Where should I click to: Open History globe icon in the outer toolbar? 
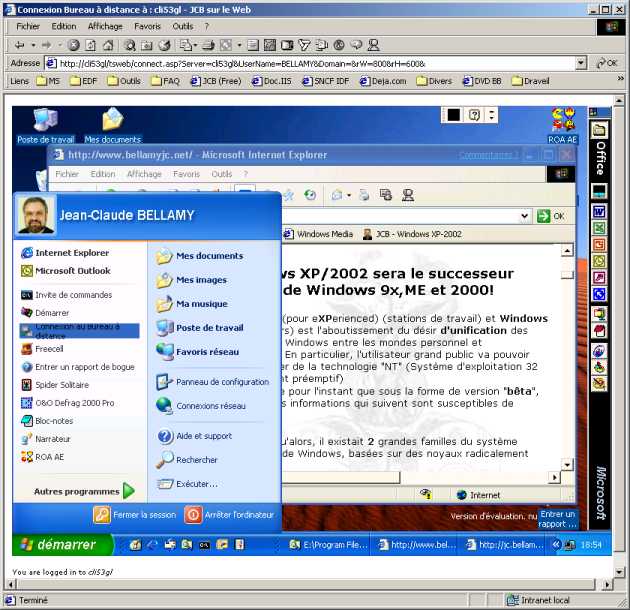(164, 45)
